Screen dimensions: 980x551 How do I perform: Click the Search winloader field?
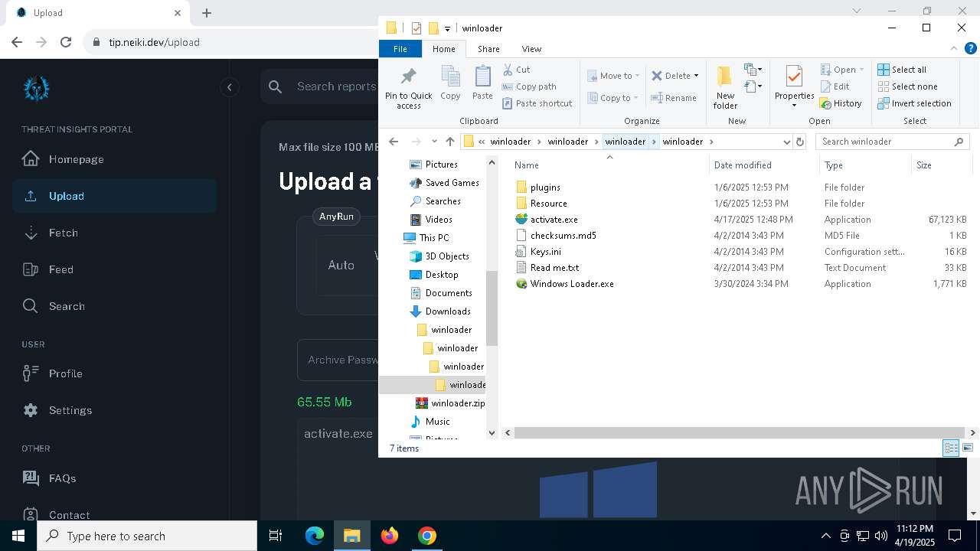click(x=893, y=142)
